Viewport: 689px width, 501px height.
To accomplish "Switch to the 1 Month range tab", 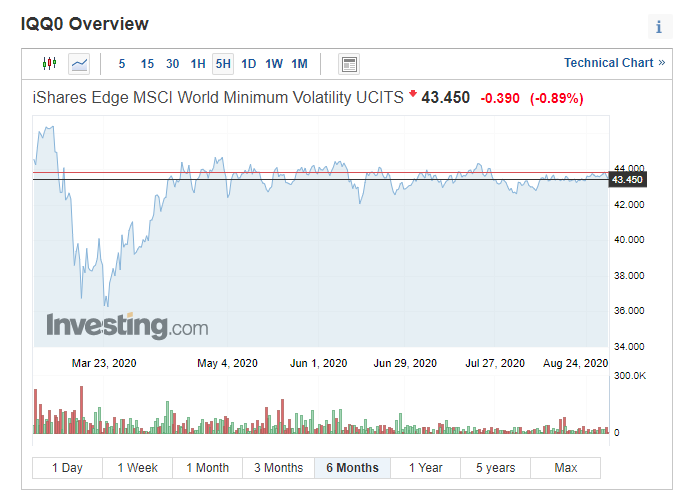I will click(207, 468).
